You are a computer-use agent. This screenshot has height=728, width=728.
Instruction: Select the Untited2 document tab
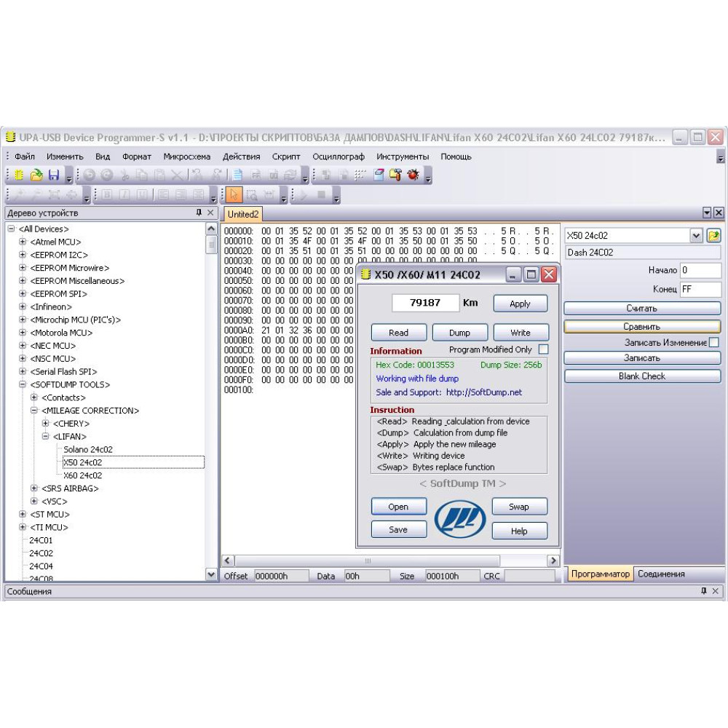tap(243, 214)
